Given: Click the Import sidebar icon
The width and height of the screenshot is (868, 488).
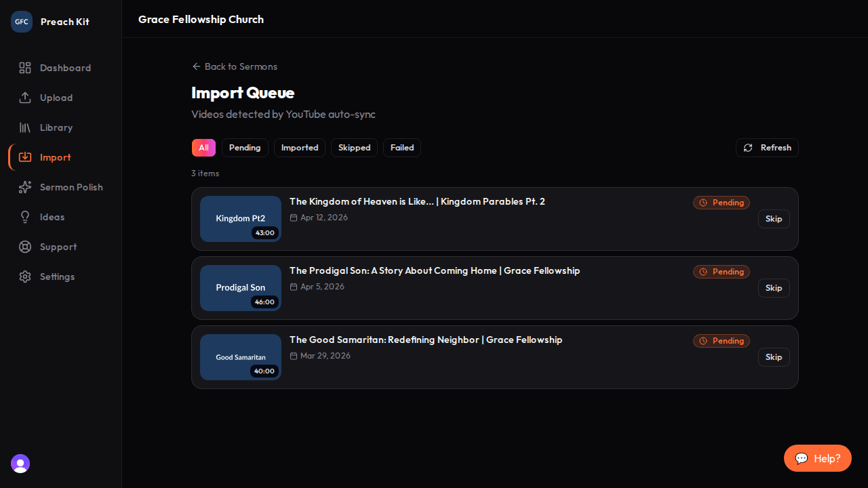Looking at the screenshot, I should pos(25,157).
